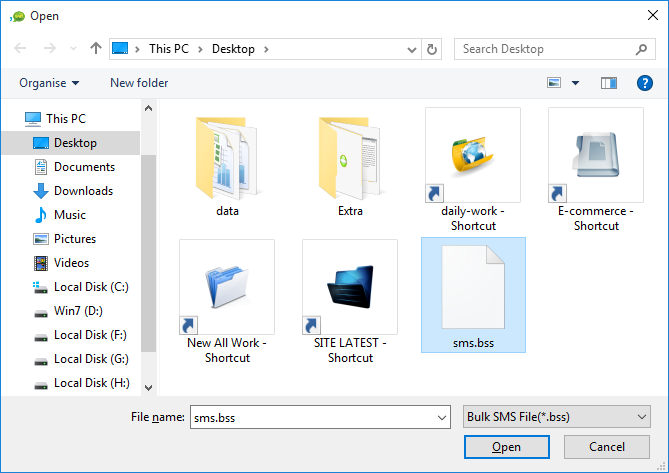Show the preview pane

click(609, 83)
